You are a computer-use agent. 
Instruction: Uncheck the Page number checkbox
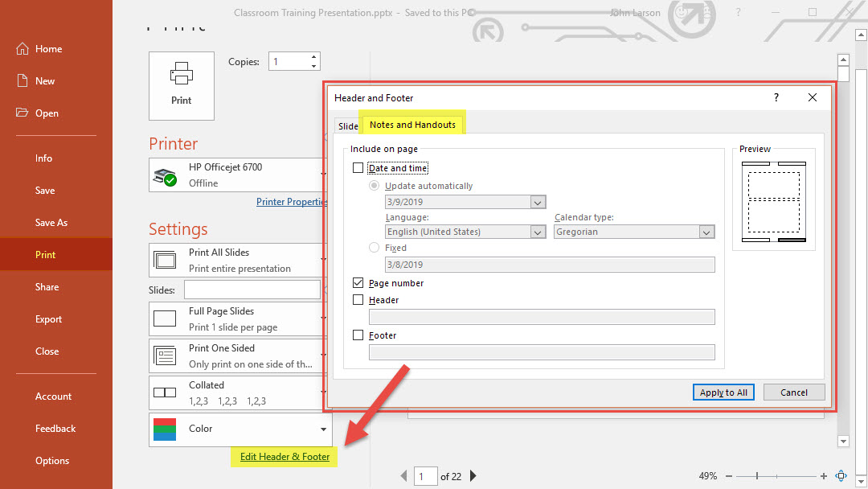pos(358,283)
